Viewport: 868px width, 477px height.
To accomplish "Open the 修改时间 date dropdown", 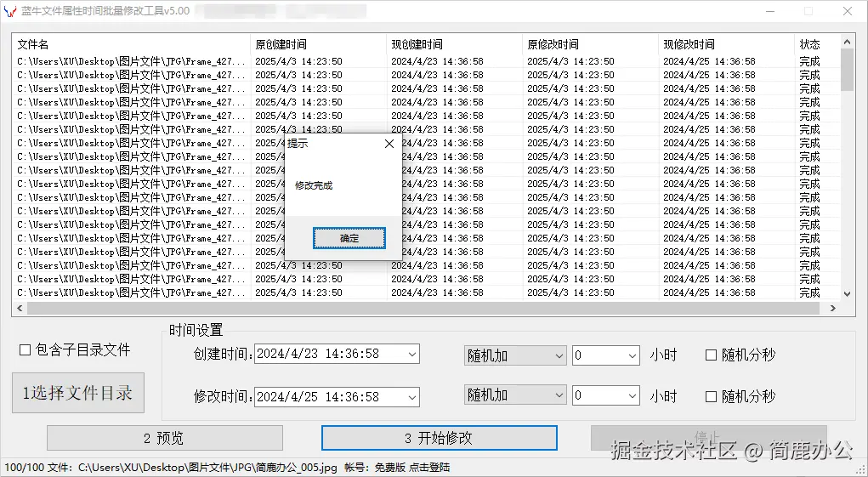I will point(411,397).
